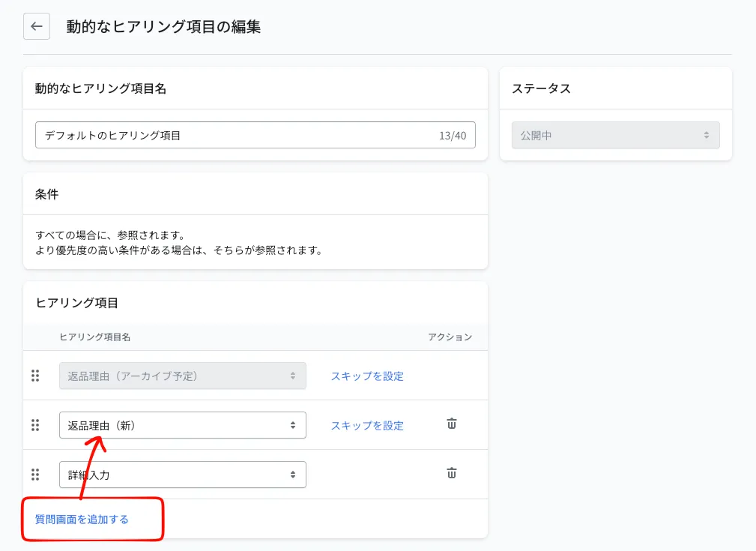Click drag handle for 返品理由（アーカイブ予定） row
The width and height of the screenshot is (756, 551).
35,376
